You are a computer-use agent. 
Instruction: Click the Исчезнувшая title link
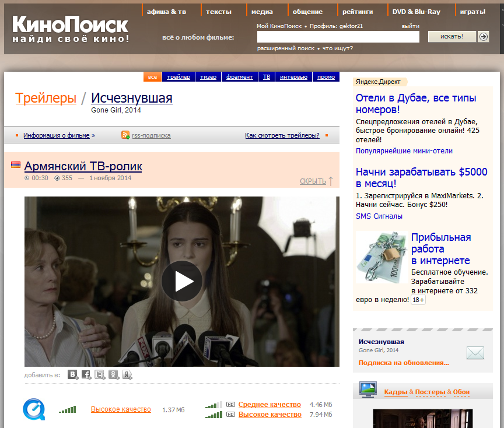click(x=131, y=98)
